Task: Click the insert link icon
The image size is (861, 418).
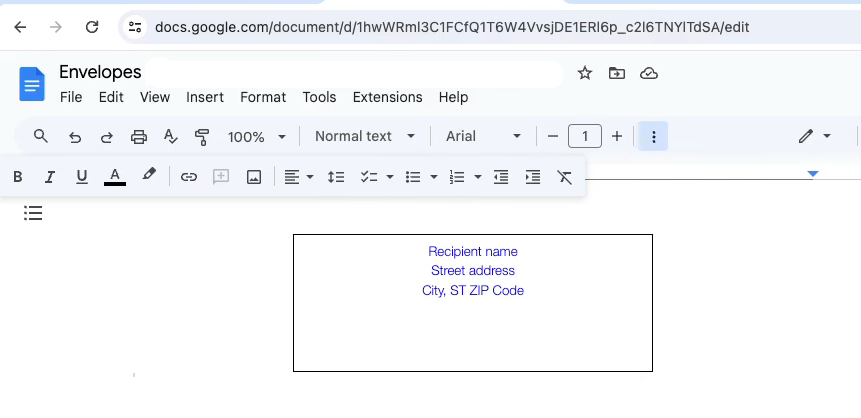Action: point(189,177)
